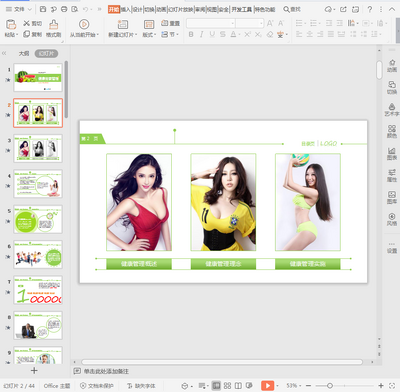Click the 缺失字体 missing fonts button

click(141, 386)
